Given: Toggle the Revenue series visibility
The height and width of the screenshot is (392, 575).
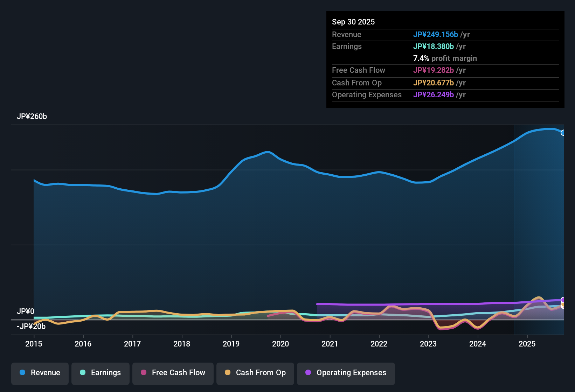Looking at the screenshot, I should click(40, 373).
